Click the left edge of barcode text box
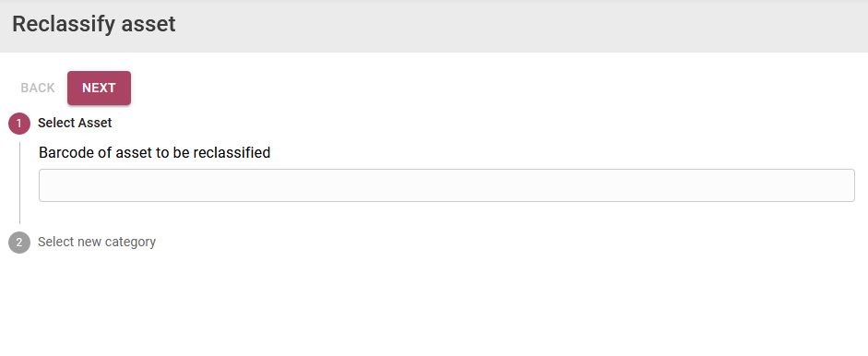 click(47, 185)
